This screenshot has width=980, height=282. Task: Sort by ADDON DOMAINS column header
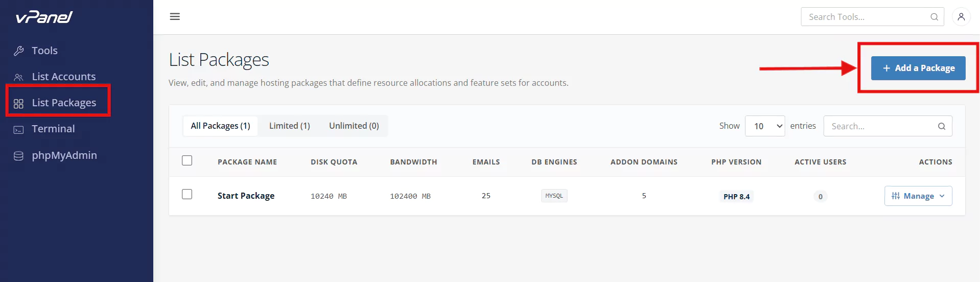click(644, 162)
